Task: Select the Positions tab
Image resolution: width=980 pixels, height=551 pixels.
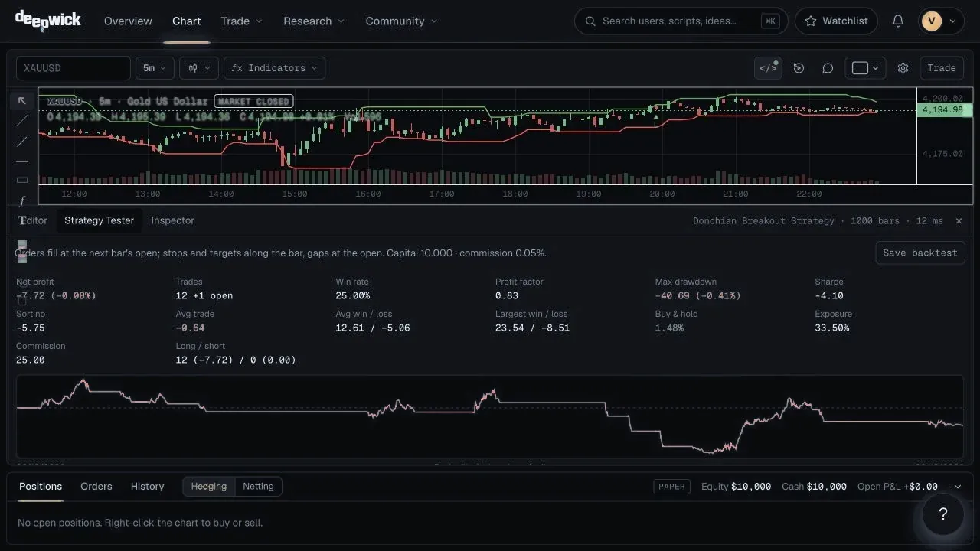Action: point(41,487)
